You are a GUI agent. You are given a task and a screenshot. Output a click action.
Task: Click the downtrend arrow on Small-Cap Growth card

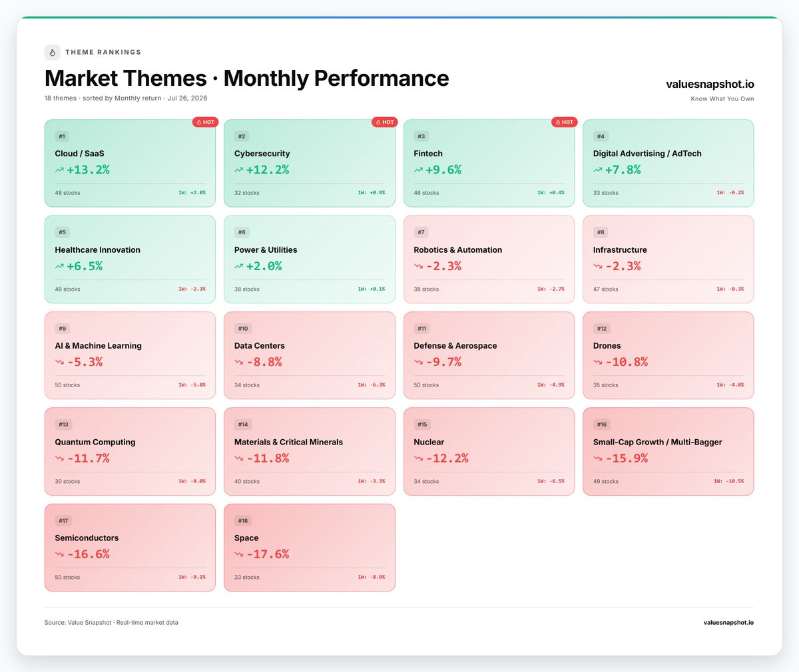click(x=598, y=458)
